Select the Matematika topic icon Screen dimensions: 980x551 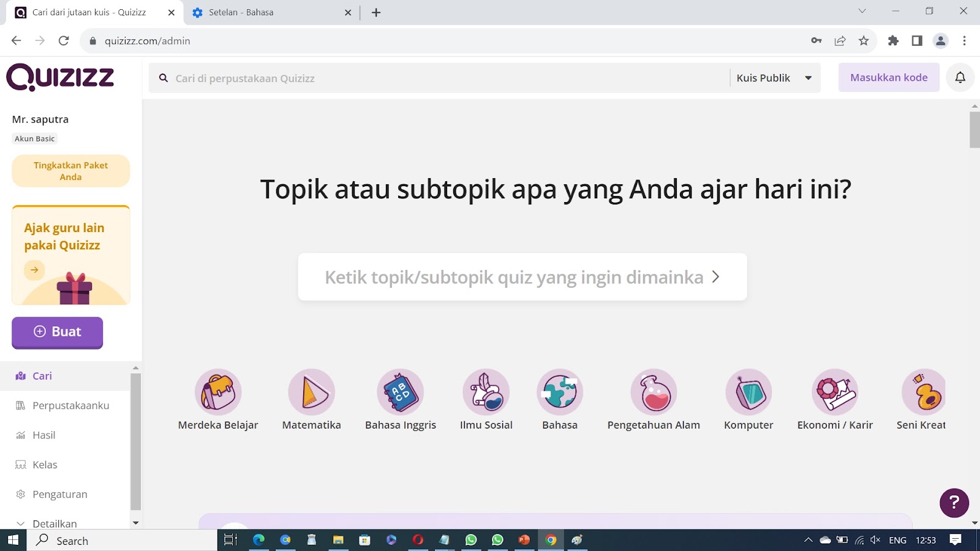(x=312, y=392)
